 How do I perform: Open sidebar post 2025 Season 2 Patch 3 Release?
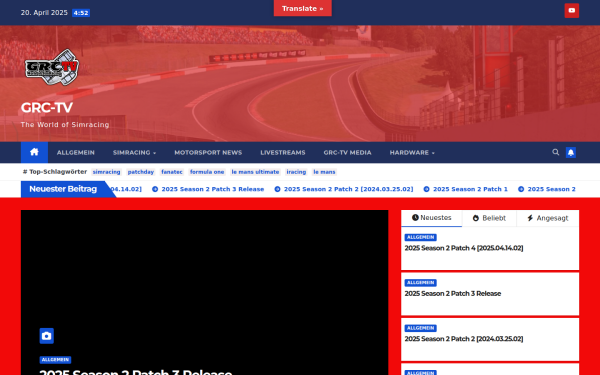pos(453,293)
